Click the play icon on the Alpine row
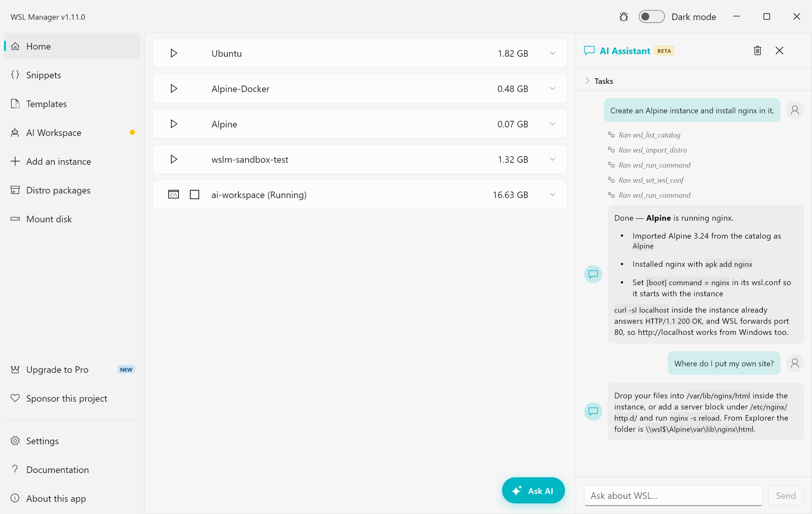The height and width of the screenshot is (514, 812). [x=174, y=124]
